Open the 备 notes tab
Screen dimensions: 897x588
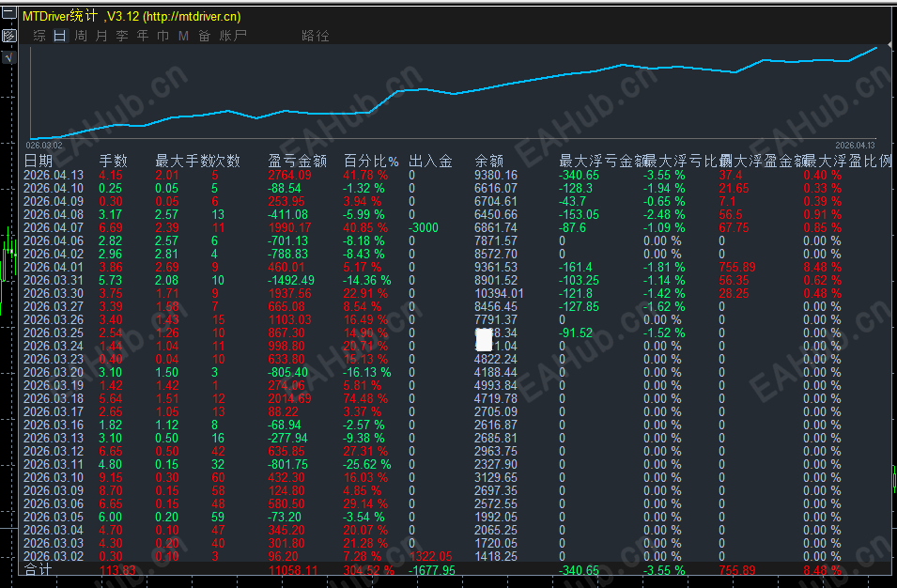point(204,36)
